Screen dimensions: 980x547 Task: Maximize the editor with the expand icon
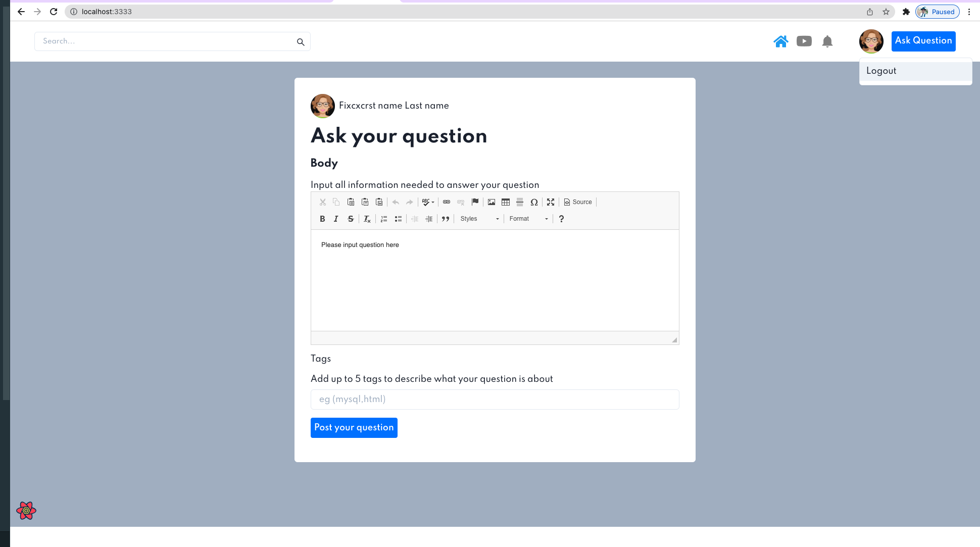551,202
